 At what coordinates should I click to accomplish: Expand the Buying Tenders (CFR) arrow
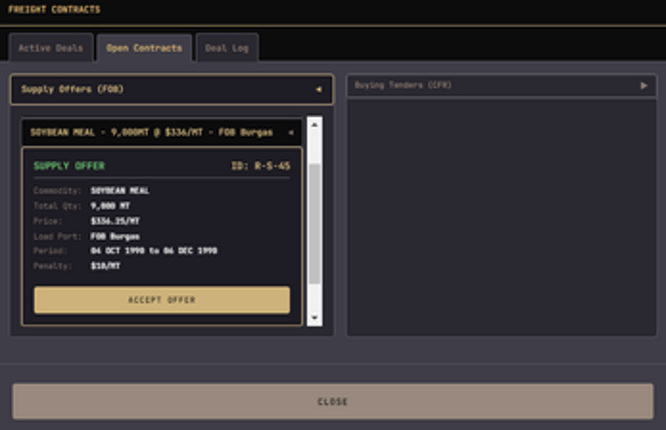coord(643,86)
